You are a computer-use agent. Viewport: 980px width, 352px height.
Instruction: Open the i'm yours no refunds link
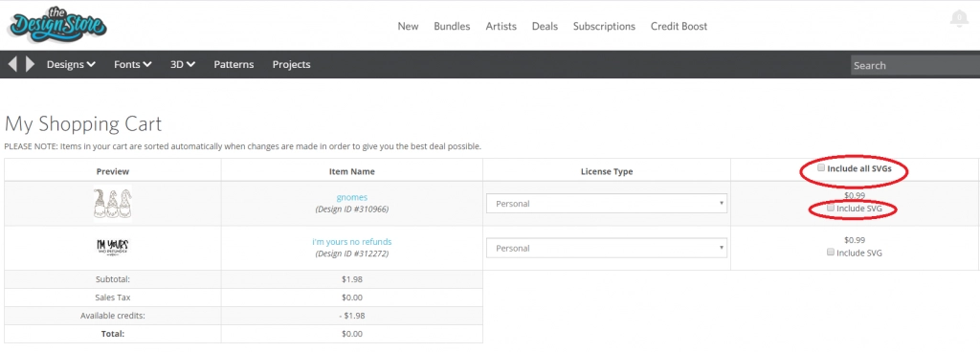coord(352,242)
